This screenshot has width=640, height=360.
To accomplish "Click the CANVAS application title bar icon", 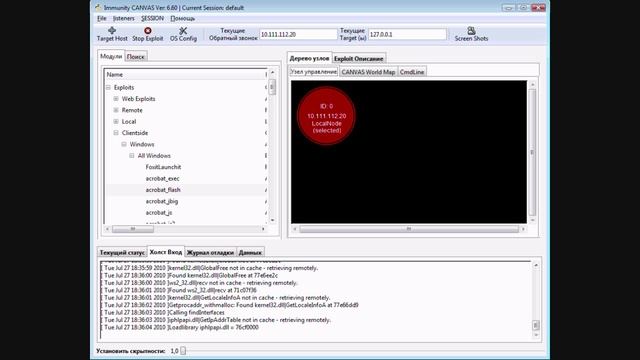I will [98, 7].
